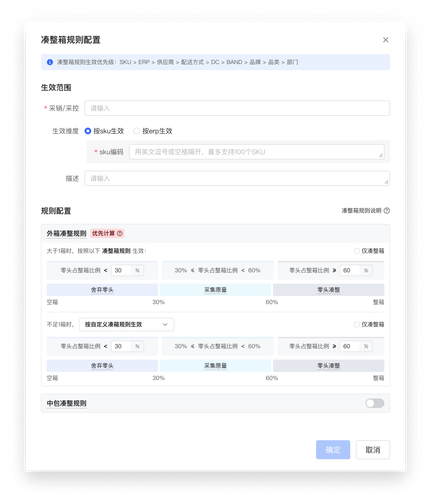Click the question mark icon beside 凑整箱规则说明
This screenshot has height=500, width=431.
click(386, 211)
